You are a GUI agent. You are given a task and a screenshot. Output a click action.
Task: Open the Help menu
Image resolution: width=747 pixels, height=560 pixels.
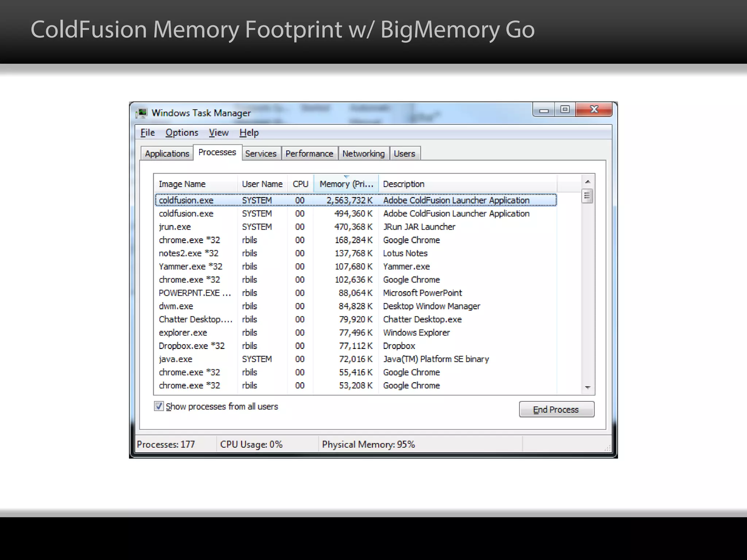249,133
